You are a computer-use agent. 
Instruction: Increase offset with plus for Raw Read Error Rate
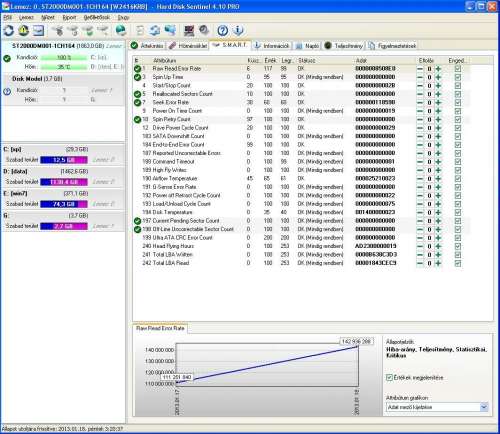[x=438, y=69]
